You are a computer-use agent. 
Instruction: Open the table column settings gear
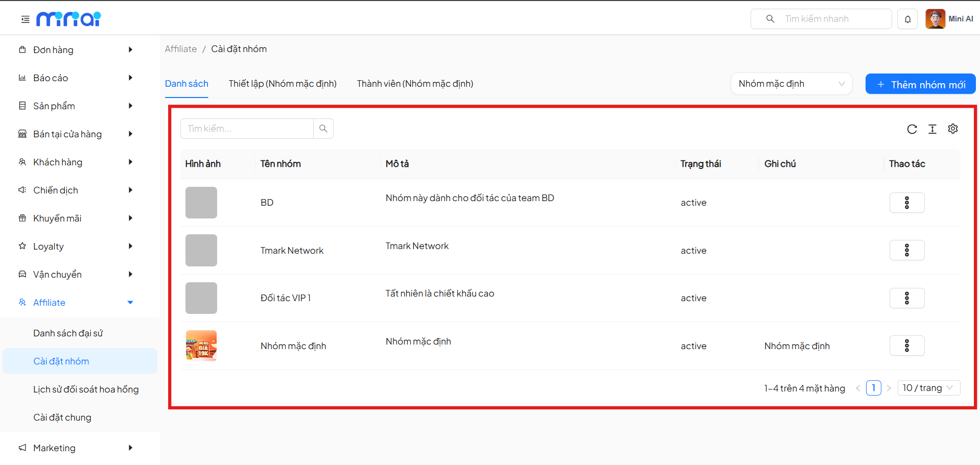point(952,129)
